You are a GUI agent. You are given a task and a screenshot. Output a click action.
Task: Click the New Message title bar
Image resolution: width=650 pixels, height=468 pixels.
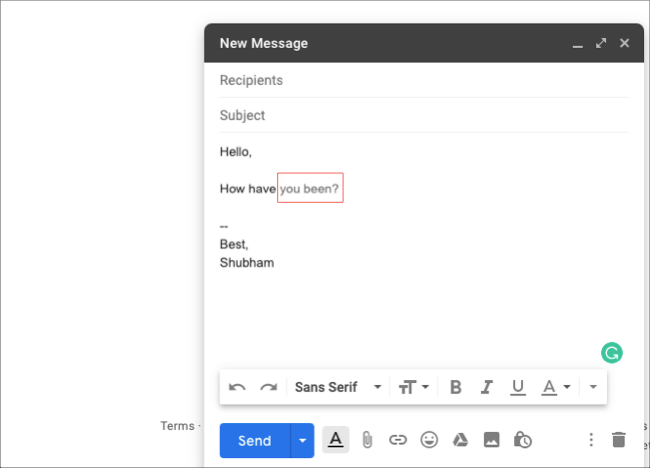pyautogui.click(x=424, y=43)
